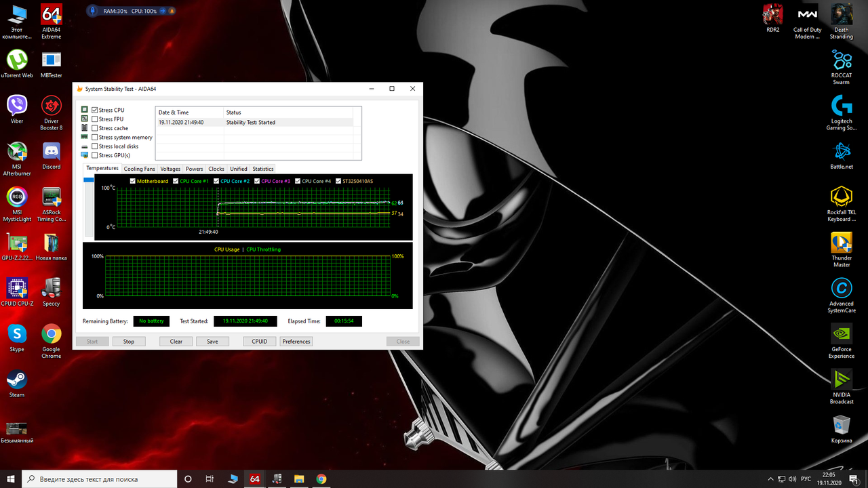Uncheck the Stress CPU checkbox

(95, 110)
